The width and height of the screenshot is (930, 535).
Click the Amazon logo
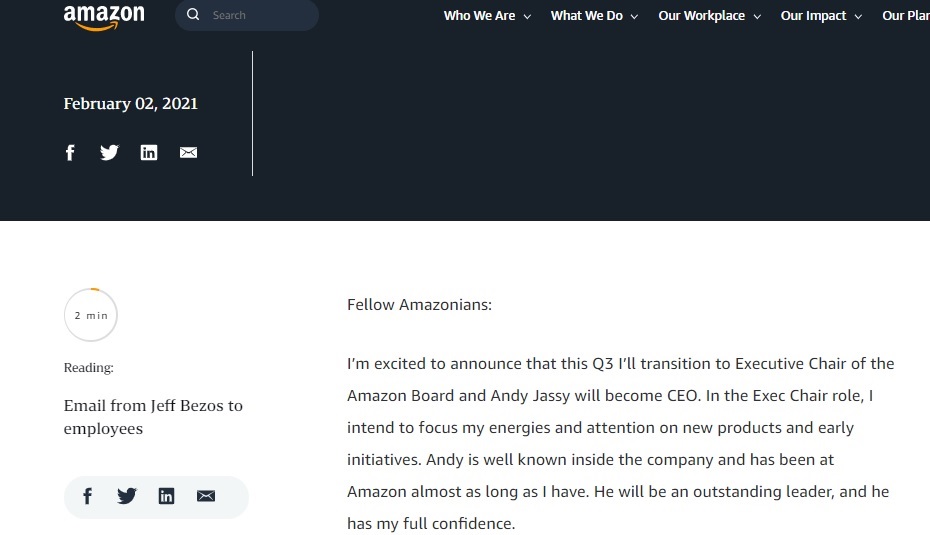(104, 17)
